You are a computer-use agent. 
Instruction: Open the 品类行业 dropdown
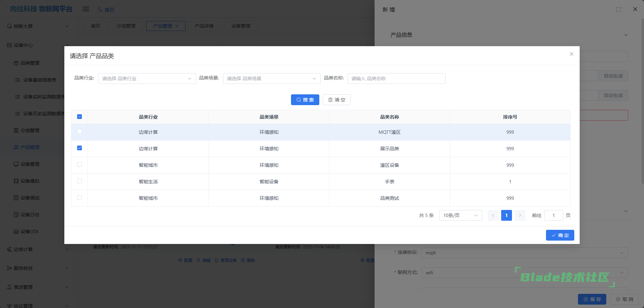tap(147, 79)
